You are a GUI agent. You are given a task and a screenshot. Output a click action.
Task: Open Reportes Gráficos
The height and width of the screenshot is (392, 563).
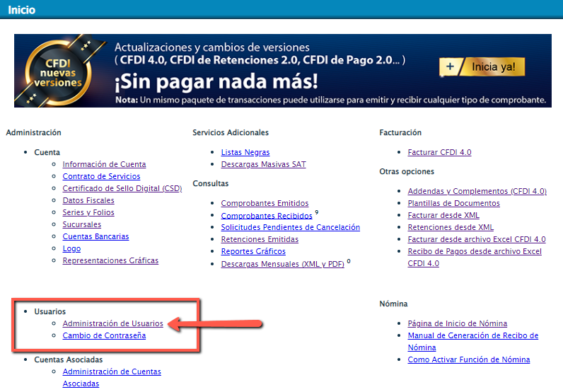(253, 251)
